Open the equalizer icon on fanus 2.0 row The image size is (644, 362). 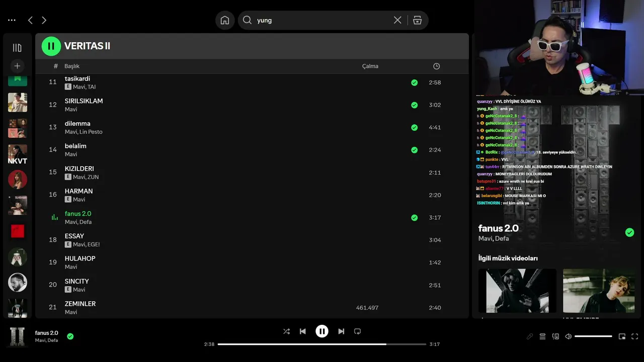click(55, 218)
